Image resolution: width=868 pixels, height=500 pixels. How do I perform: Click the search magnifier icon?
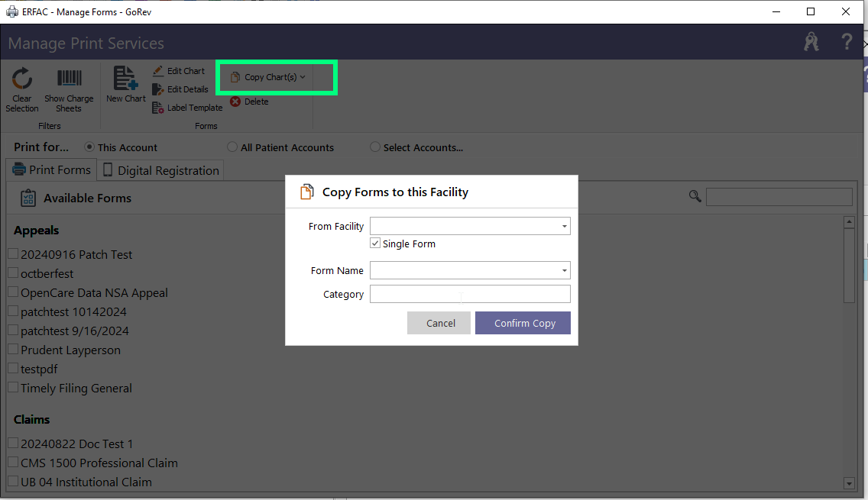(x=695, y=195)
